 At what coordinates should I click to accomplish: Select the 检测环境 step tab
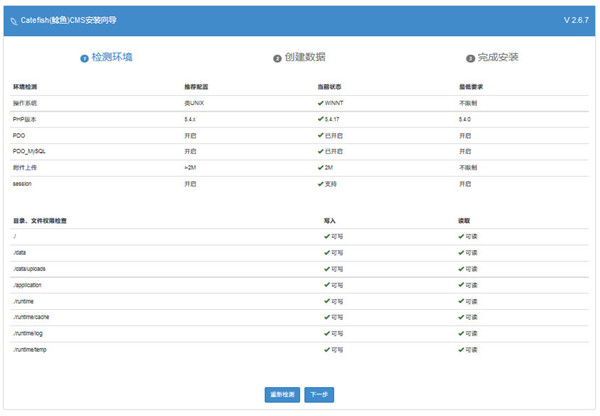111,58
